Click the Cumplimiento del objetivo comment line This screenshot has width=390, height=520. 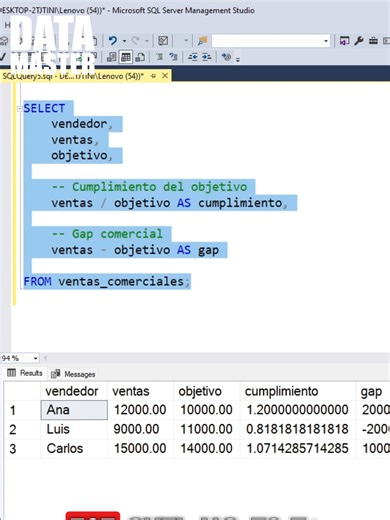(x=149, y=187)
